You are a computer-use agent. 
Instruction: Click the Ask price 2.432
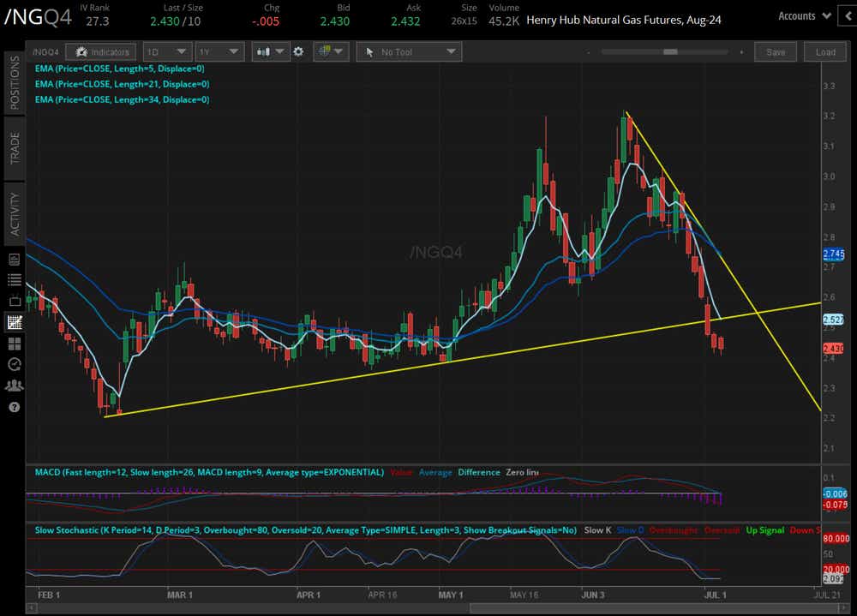(x=405, y=21)
